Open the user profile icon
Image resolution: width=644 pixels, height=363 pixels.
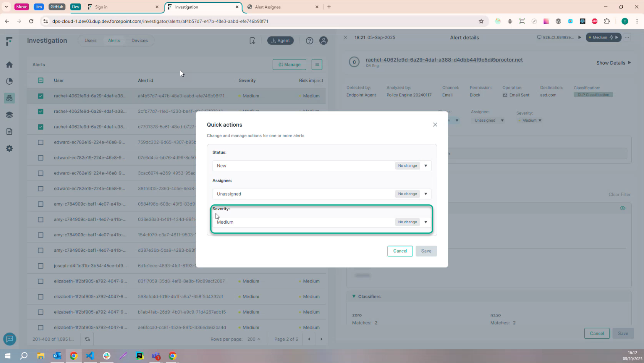click(x=324, y=40)
